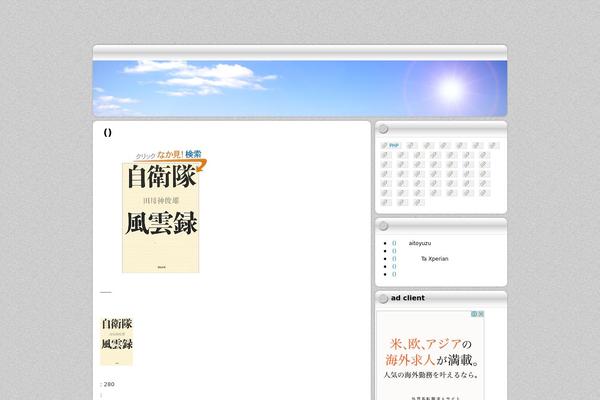The image size is (600, 400).
Task: Open the small 自衛隊風雲録 book thumbnail
Action: [117, 341]
